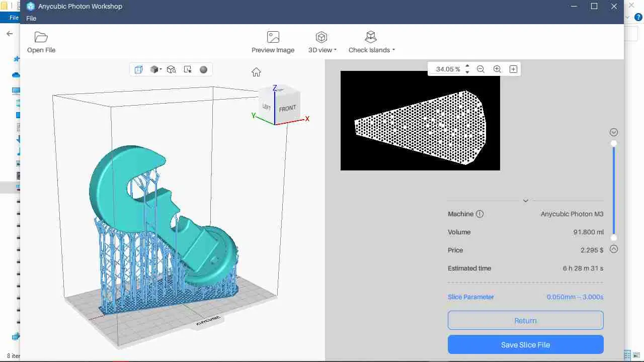Viewport: 644px width, 362px height.
Task: Click the FRONT face of view cube
Action: pyautogui.click(x=287, y=109)
